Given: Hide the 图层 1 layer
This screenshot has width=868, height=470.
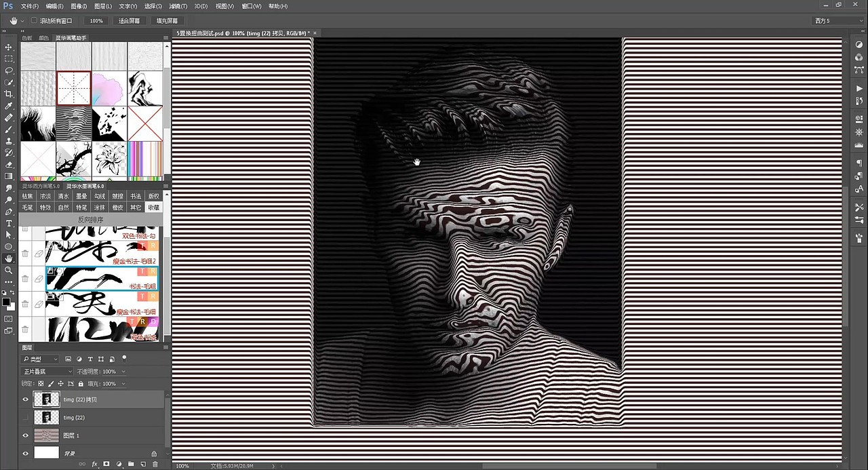Looking at the screenshot, I should pyautogui.click(x=26, y=435).
